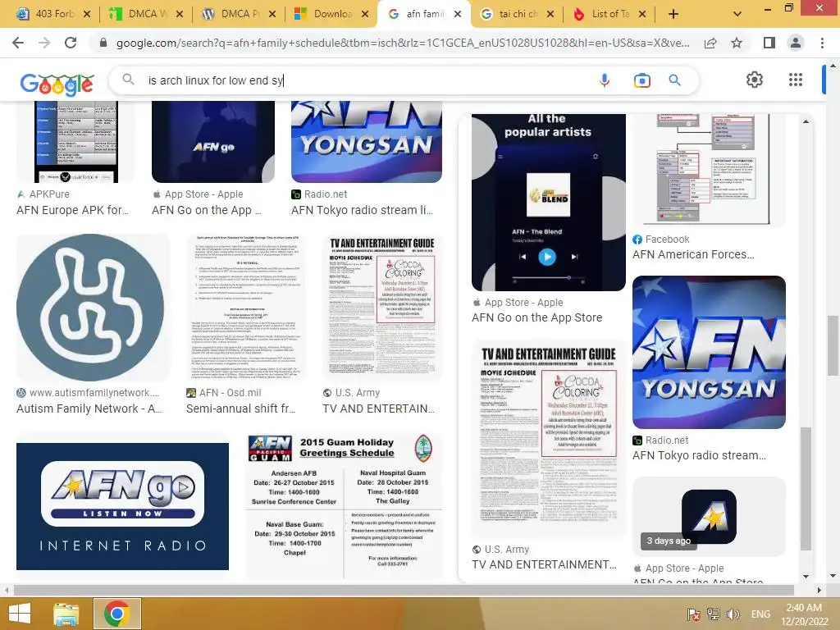The width and height of the screenshot is (840, 630).
Task: Start voice search with the microphone
Action: 605,80
